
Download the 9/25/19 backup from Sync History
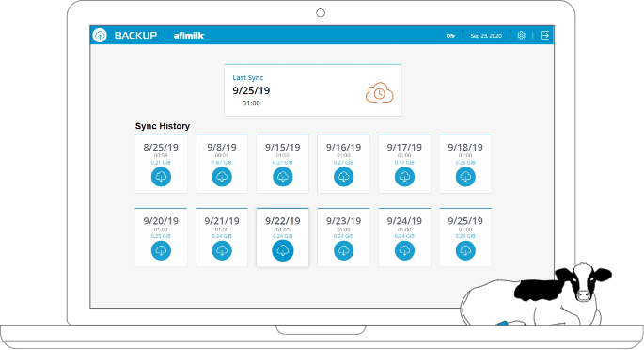pos(465,250)
